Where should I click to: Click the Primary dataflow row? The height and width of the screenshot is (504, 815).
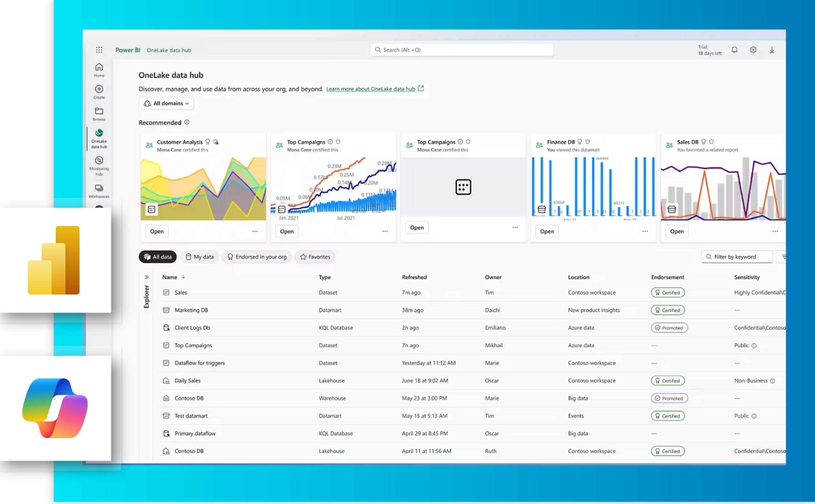pyautogui.click(x=473, y=433)
